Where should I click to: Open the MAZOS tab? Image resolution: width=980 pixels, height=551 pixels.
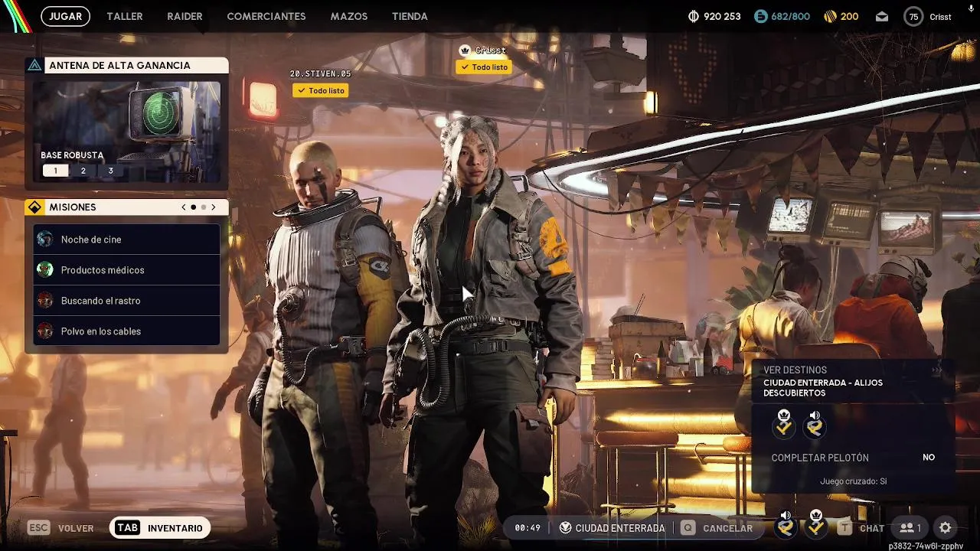(x=349, y=16)
